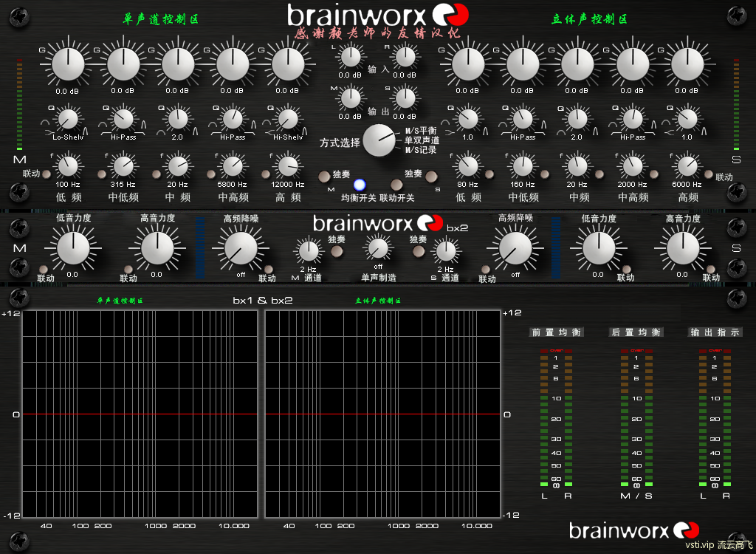Viewport: 756px width, 554px height.
Task: Click the stereo 80 Hz frequency knob
Action: point(467,166)
